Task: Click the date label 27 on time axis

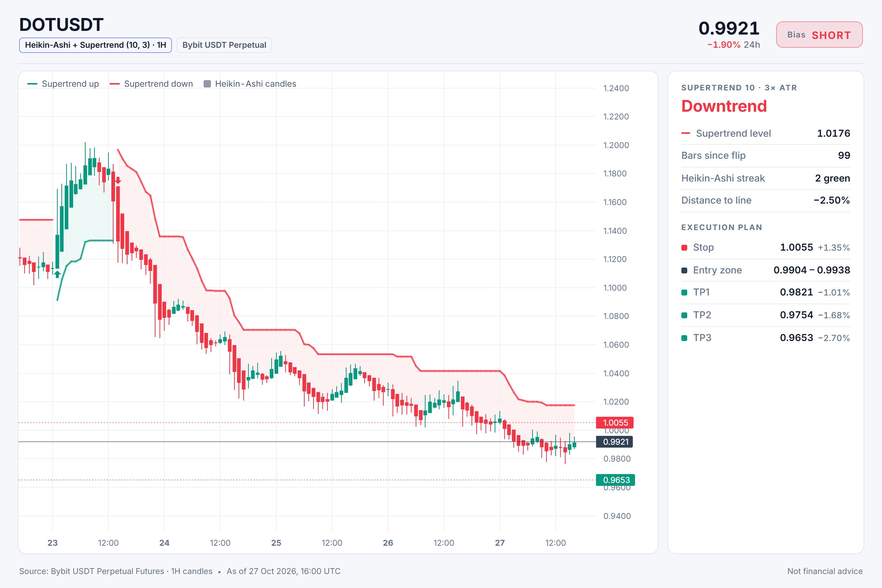Action: tap(499, 543)
